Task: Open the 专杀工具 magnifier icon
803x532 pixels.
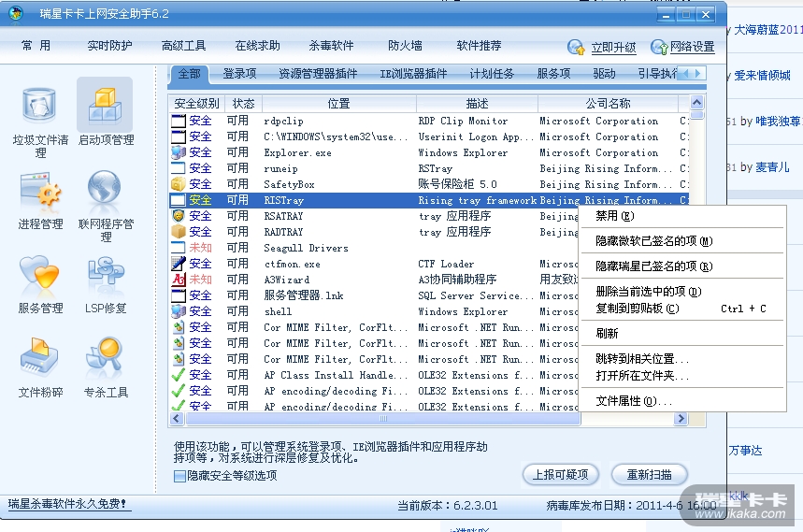Action: pos(105,356)
